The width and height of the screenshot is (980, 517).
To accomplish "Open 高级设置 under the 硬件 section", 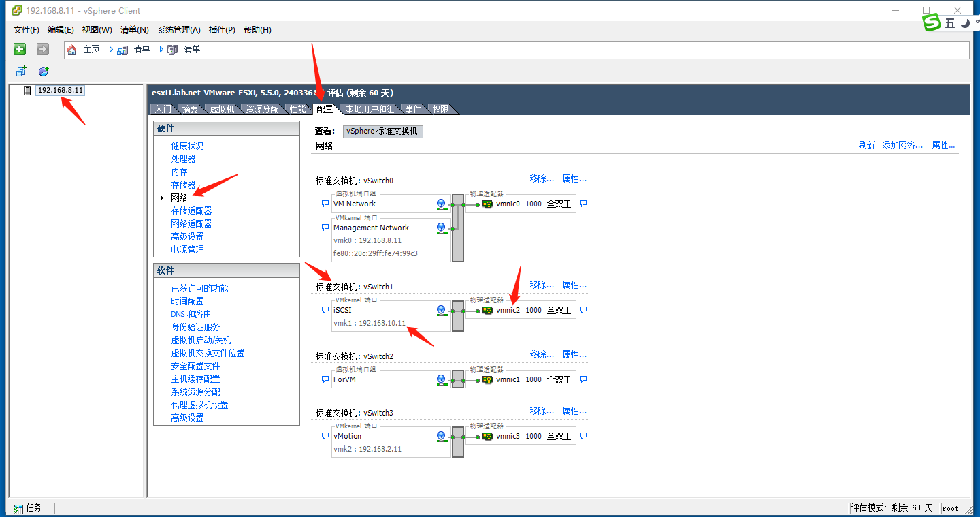I will point(187,236).
